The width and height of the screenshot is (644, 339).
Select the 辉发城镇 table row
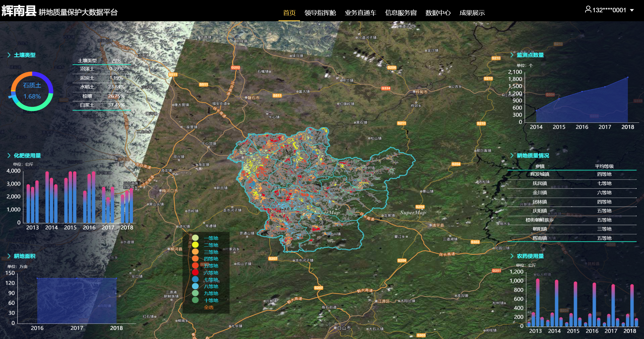point(572,174)
